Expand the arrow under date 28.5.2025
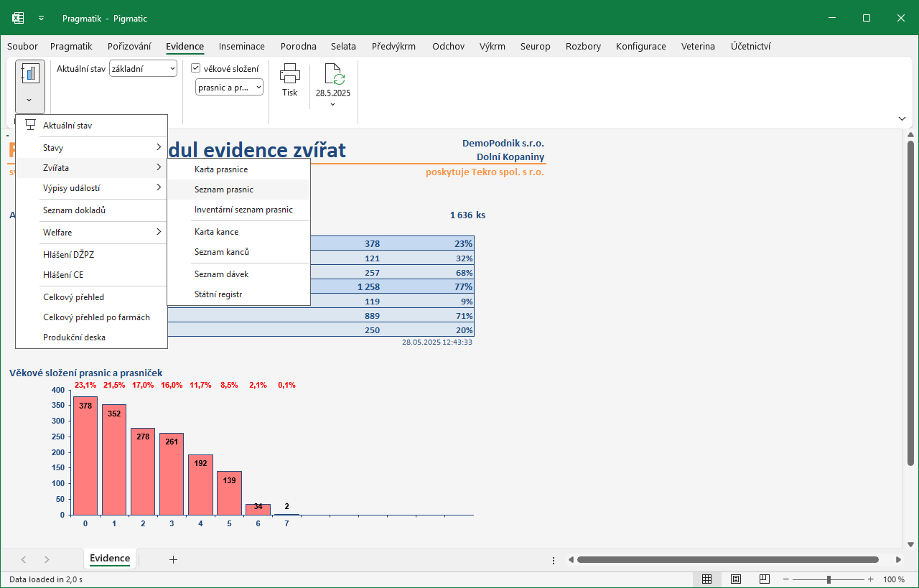 pyautogui.click(x=333, y=105)
